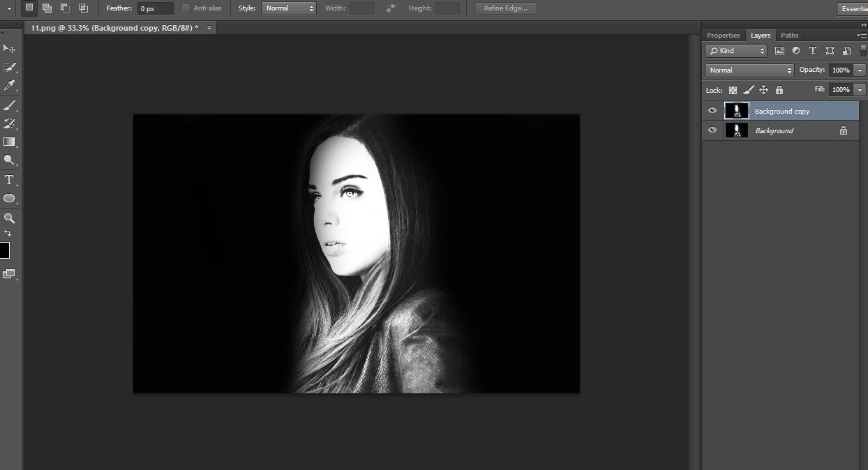The height and width of the screenshot is (470, 868).
Task: Click the Add to selection icon
Action: 47,8
